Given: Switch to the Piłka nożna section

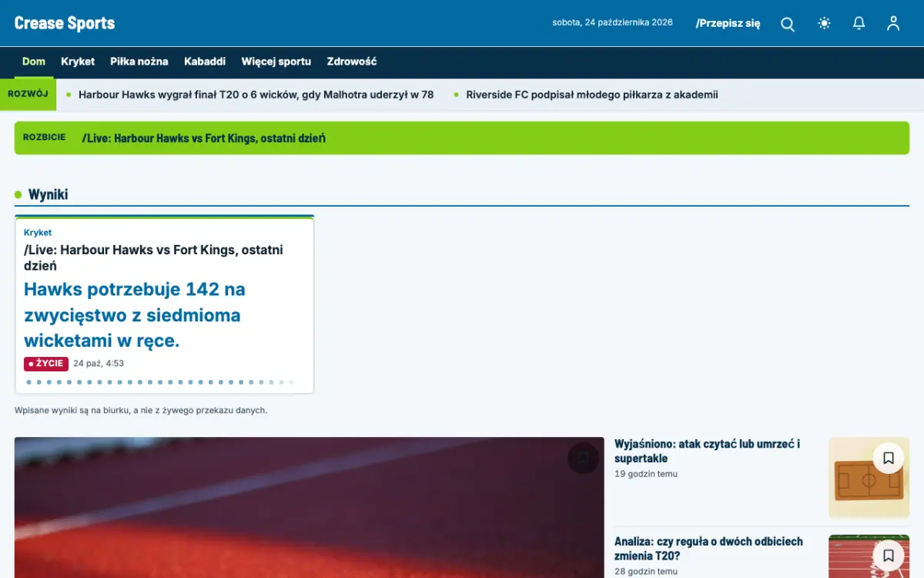Looking at the screenshot, I should tap(139, 62).
